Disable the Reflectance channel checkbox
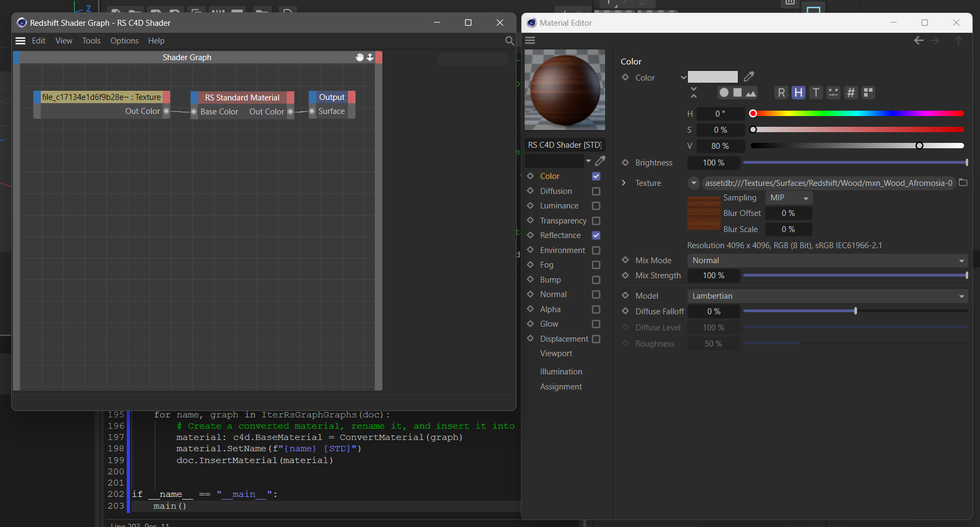The height and width of the screenshot is (527, 980). click(596, 235)
